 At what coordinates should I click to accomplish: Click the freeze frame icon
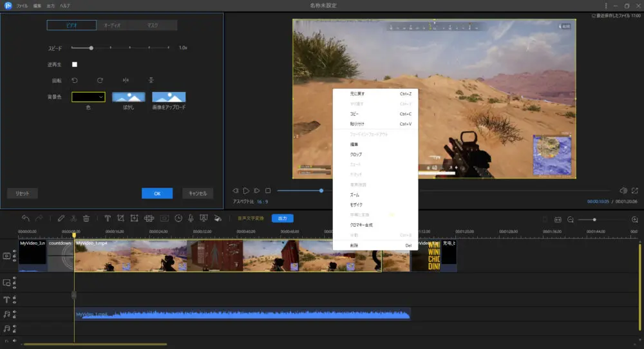click(164, 218)
